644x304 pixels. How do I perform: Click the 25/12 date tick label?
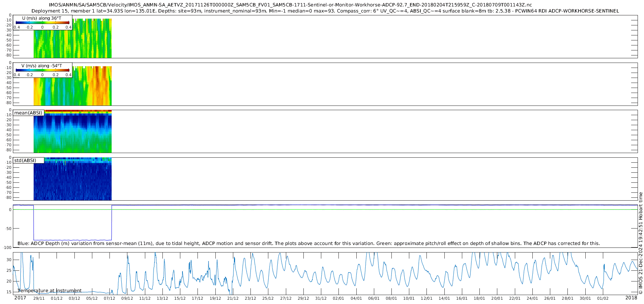coord(268,298)
